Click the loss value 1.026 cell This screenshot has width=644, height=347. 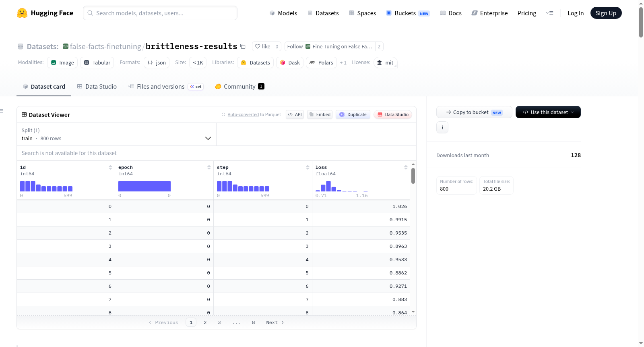pos(361,206)
